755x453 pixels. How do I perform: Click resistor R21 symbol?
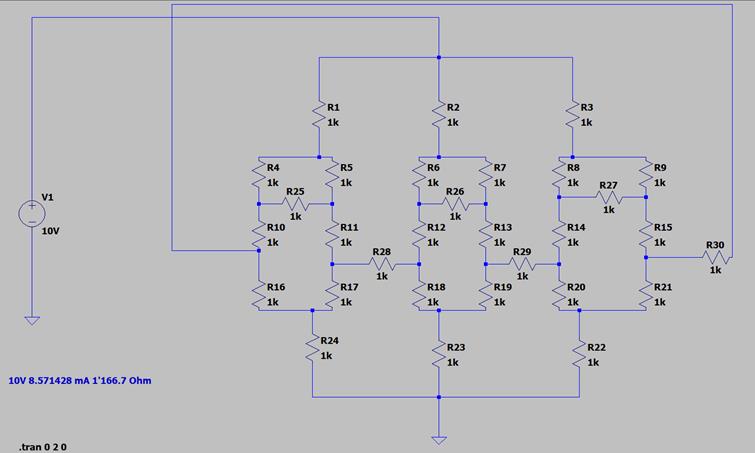click(x=646, y=295)
